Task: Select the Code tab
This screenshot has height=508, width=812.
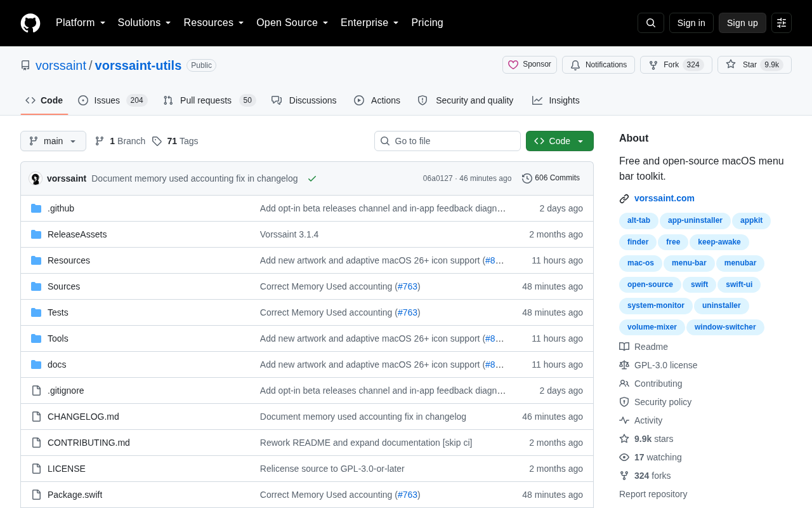Action: pos(44,100)
